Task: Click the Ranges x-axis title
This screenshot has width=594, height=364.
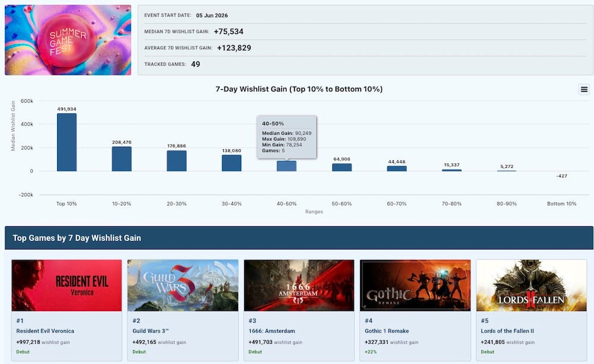Action: pos(314,212)
